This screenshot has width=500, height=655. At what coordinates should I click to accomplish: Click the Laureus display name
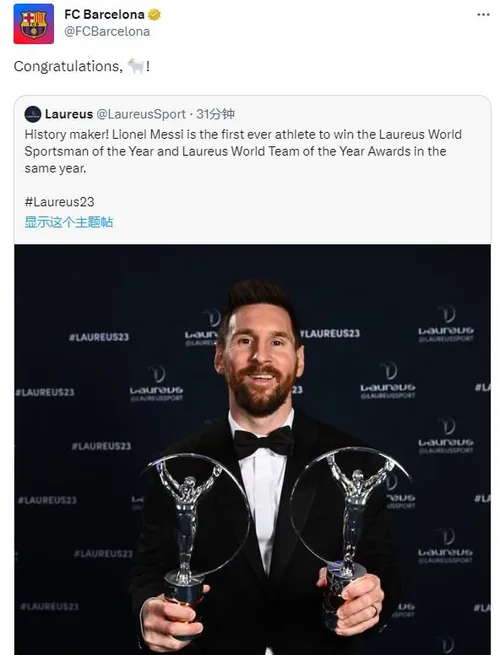coord(69,114)
